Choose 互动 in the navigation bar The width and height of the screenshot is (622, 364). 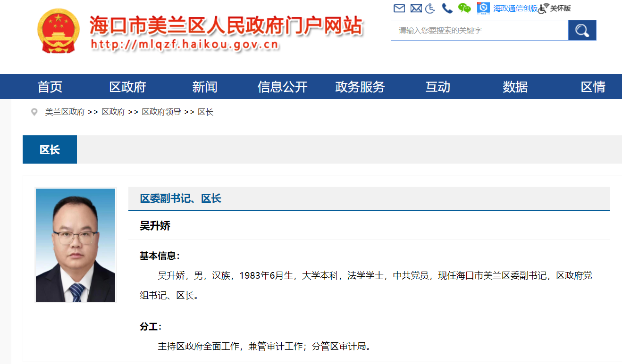pos(437,87)
